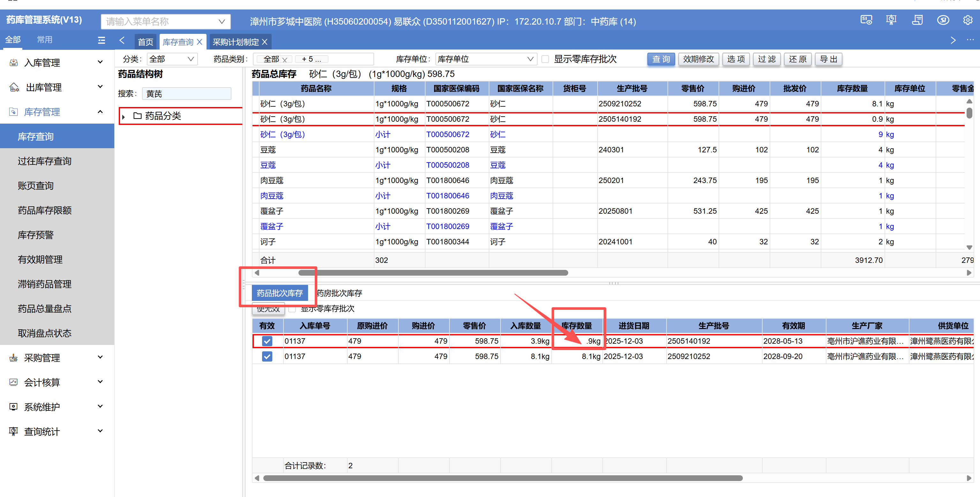The width and height of the screenshot is (980, 497).
Task: Uncheck 有效 checkbox for batch 2509210252
Action: [267, 356]
